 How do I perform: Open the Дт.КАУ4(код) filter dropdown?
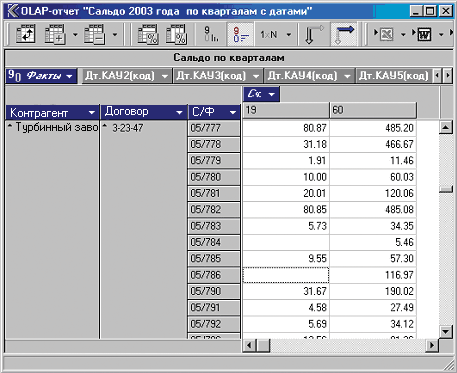(x=347, y=76)
